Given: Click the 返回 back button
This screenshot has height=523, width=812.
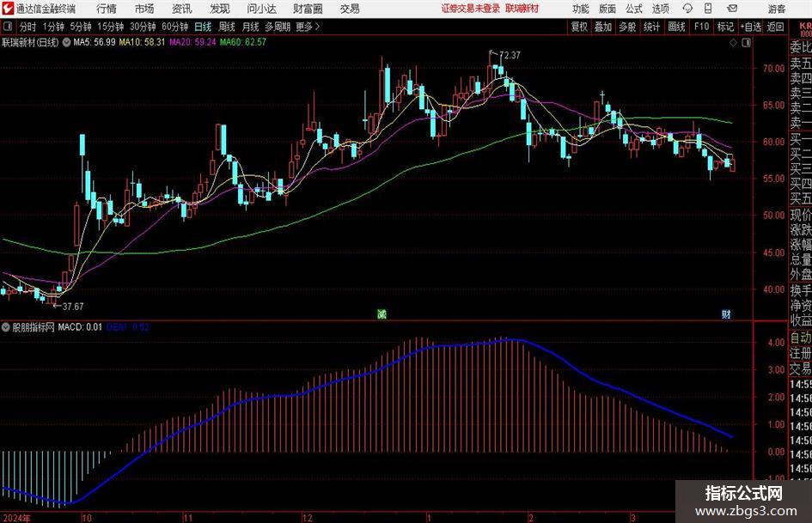Looking at the screenshot, I should click(775, 27).
